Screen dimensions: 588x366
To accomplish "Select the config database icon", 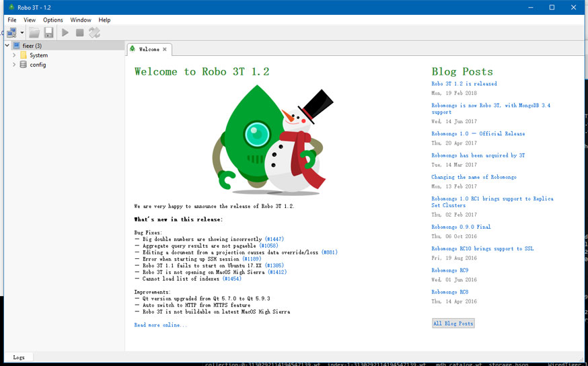I will [24, 65].
